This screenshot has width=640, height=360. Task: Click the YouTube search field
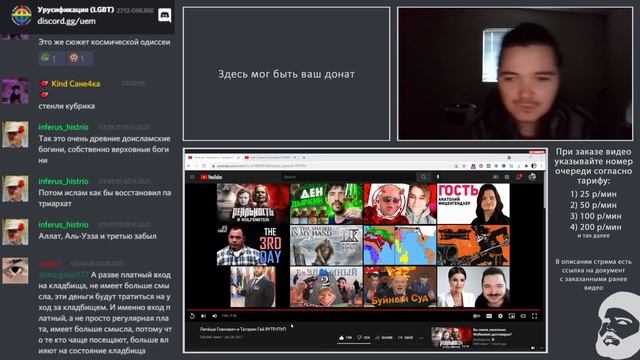pos(349,177)
